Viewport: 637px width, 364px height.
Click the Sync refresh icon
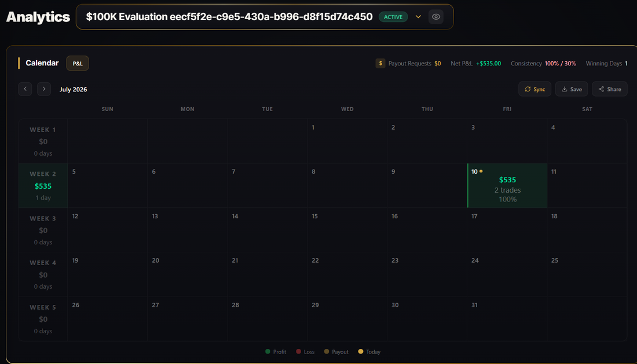(x=528, y=89)
